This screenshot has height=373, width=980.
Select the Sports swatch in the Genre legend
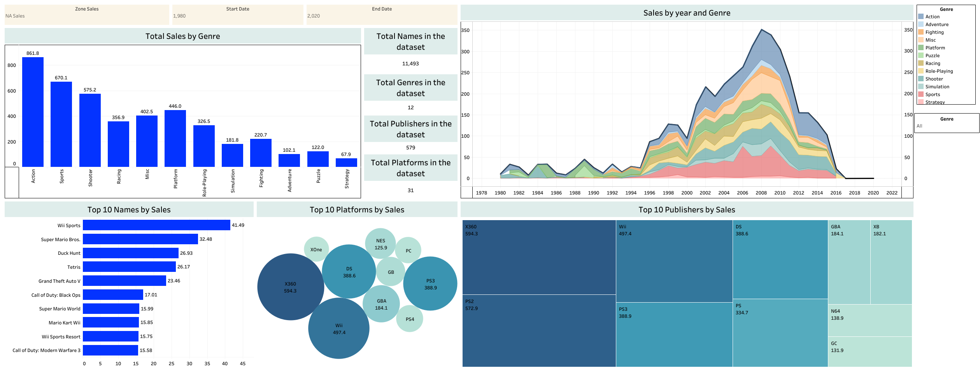pyautogui.click(x=921, y=95)
